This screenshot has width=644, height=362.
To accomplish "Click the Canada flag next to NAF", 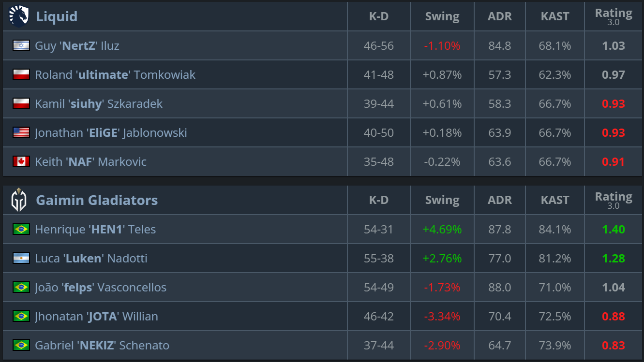I will tap(21, 162).
